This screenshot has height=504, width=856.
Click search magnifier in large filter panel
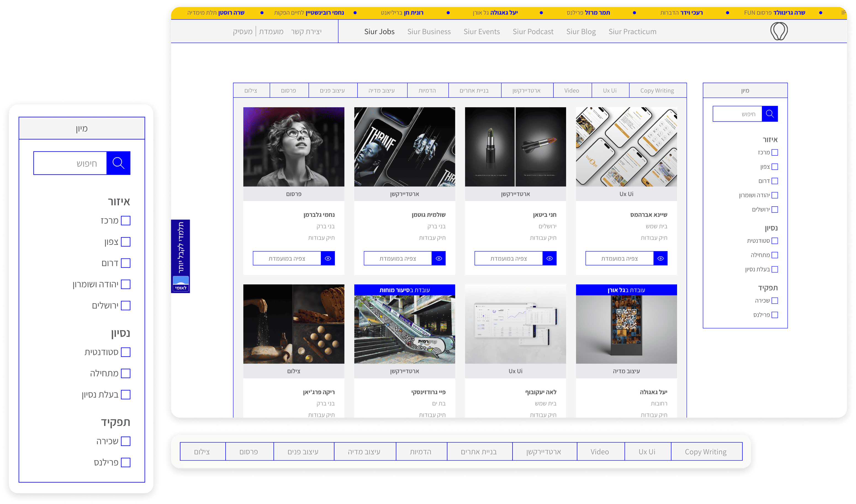pos(118,163)
